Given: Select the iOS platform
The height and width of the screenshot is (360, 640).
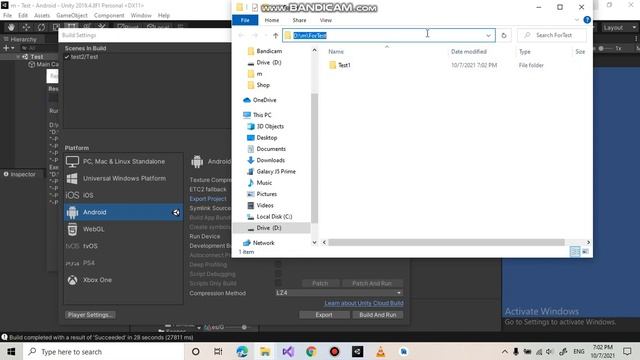Looking at the screenshot, I should coord(123,195).
